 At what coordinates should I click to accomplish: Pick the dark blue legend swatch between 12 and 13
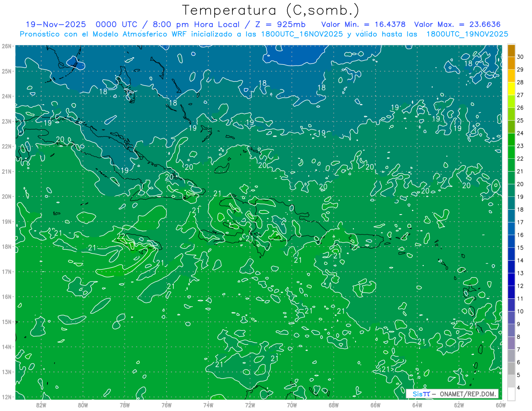point(512,279)
